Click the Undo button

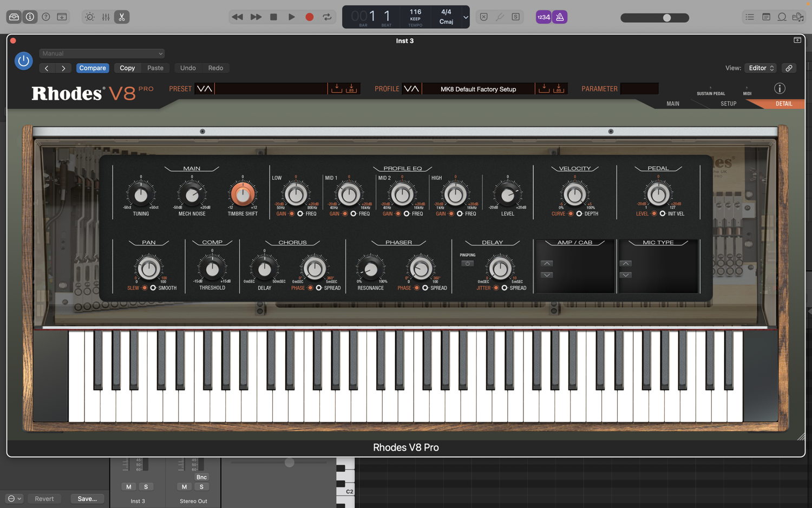[x=188, y=68]
